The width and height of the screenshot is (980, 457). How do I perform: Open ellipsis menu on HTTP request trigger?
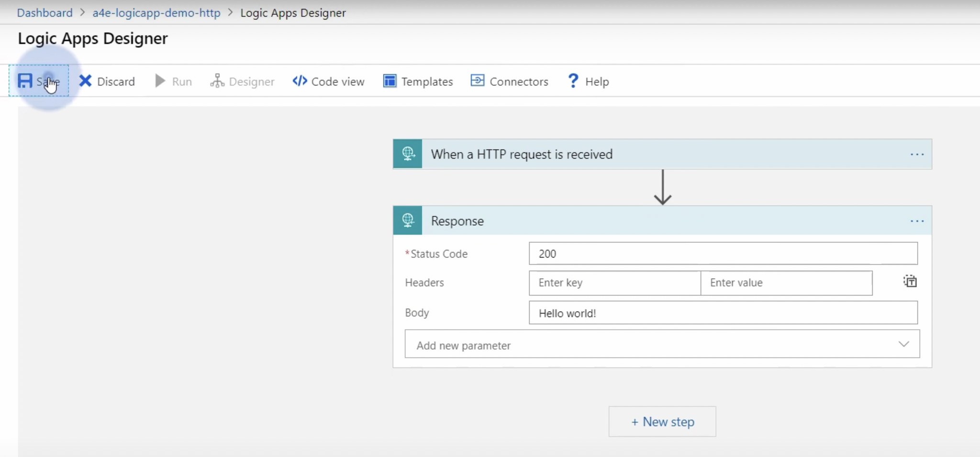pyautogui.click(x=917, y=154)
